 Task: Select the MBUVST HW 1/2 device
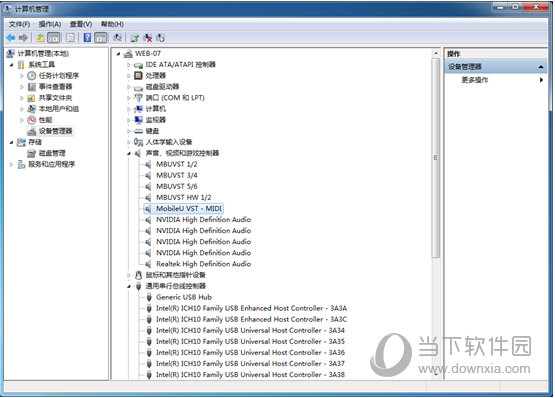pyautogui.click(x=184, y=198)
